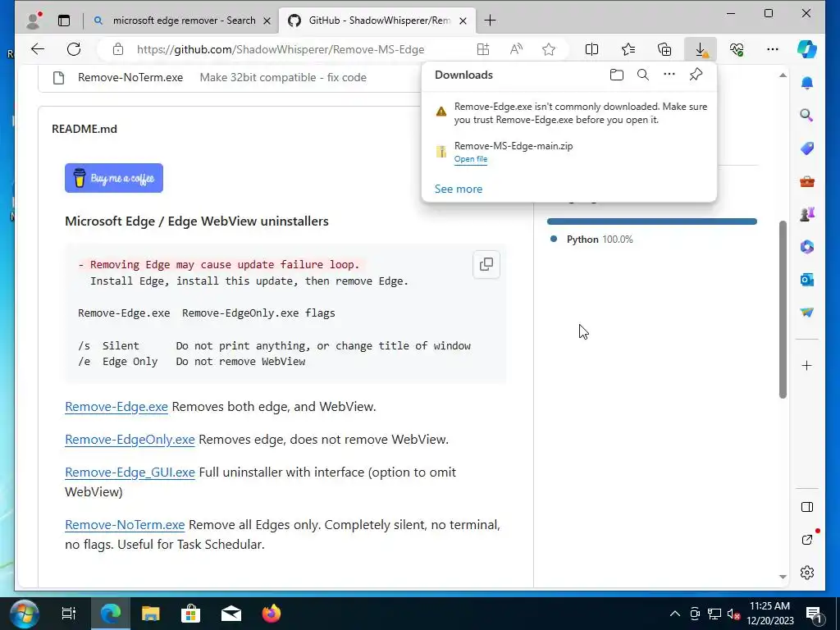The width and height of the screenshot is (840, 630).
Task: Click the blue Python language bar
Action: [x=651, y=221]
